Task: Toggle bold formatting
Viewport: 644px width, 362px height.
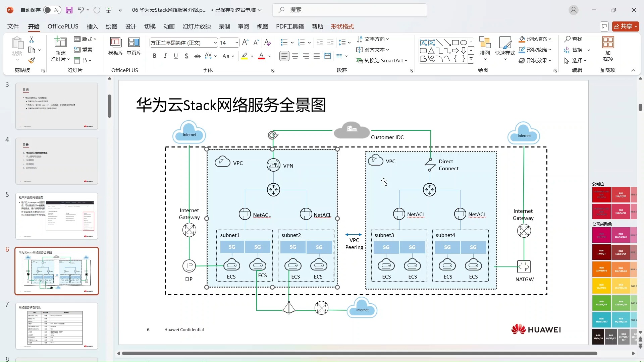Action: pyautogui.click(x=155, y=56)
